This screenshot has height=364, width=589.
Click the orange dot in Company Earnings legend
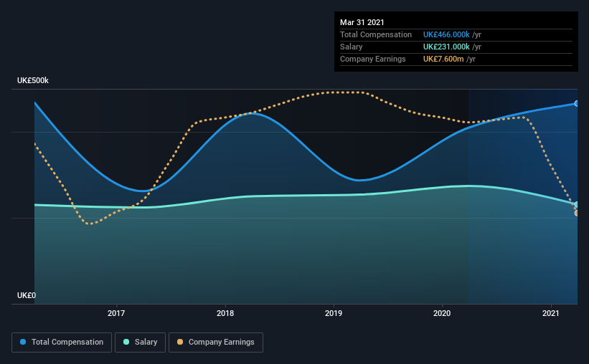[180, 342]
